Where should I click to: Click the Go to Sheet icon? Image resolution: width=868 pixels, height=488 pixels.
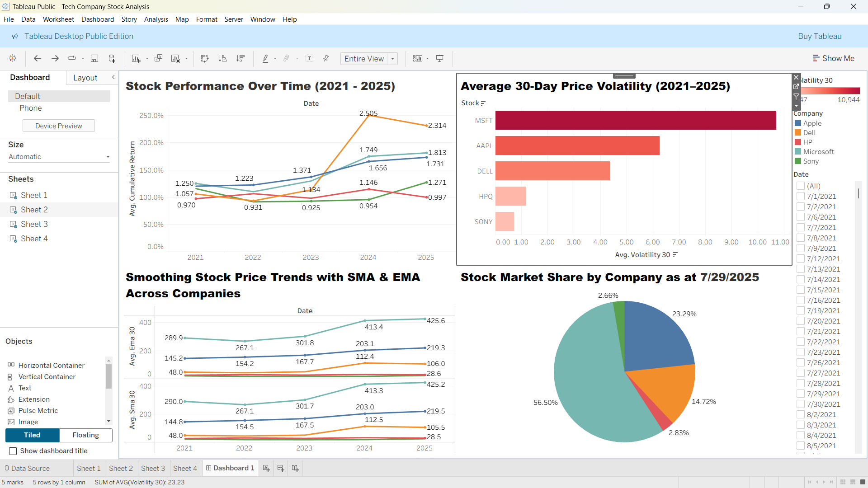point(797,87)
